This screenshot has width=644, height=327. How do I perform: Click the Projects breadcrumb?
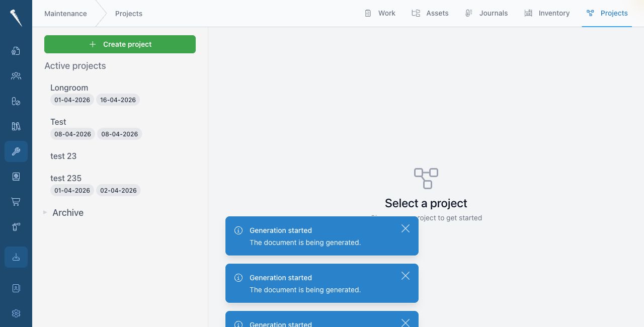[x=129, y=14]
